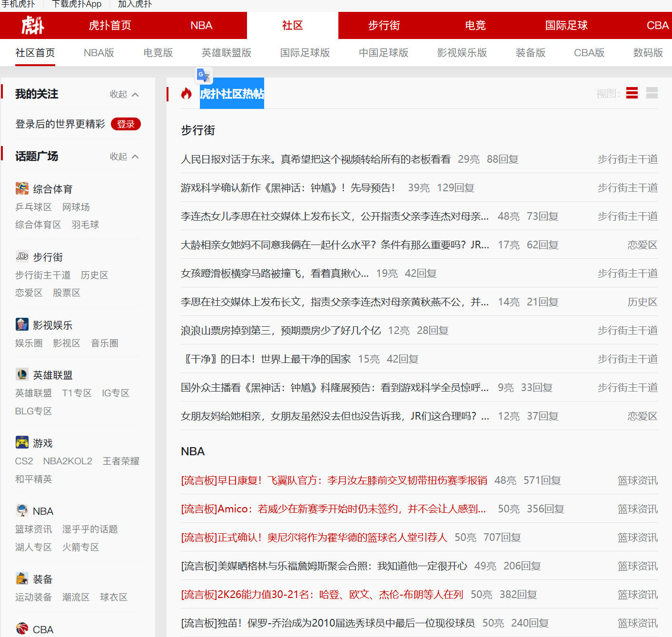Image resolution: width=672 pixels, height=637 pixels.
Task: Click the CBA sidebar icon
Action: click(x=21, y=628)
